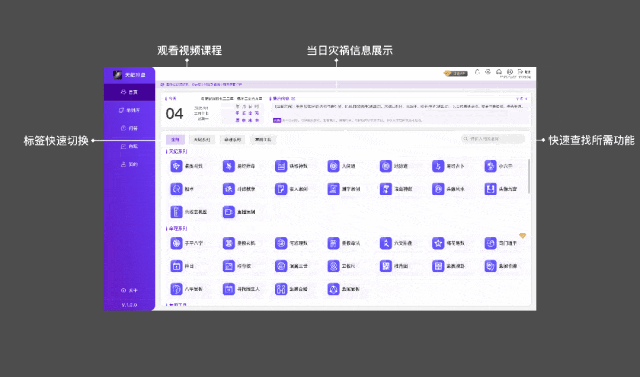
Task: Click the function list vertical scrollbar
Action: coord(529,176)
